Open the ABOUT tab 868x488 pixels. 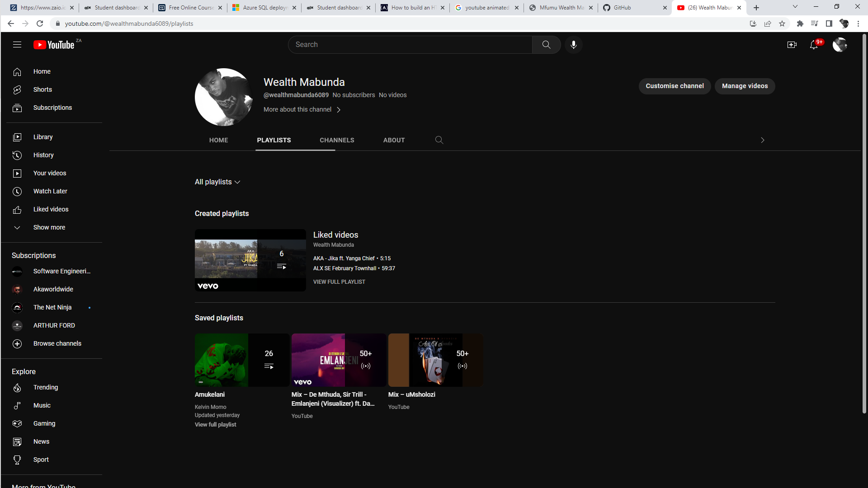(394, 140)
